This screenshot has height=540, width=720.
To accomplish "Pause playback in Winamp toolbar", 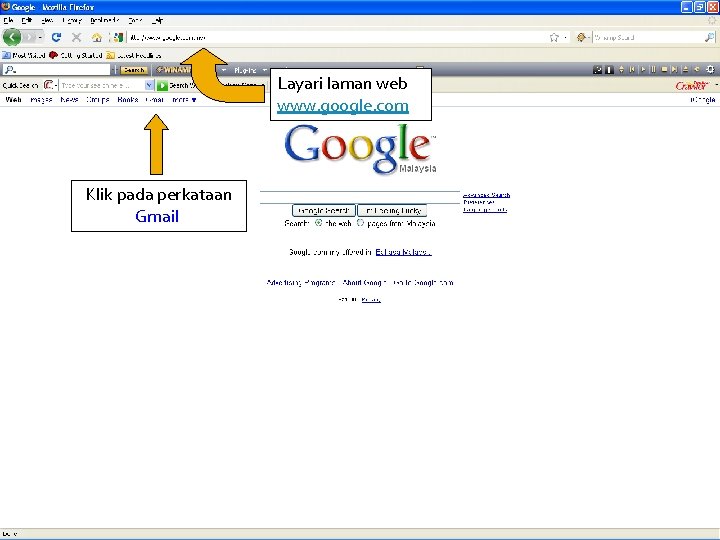I will pyautogui.click(x=653, y=69).
